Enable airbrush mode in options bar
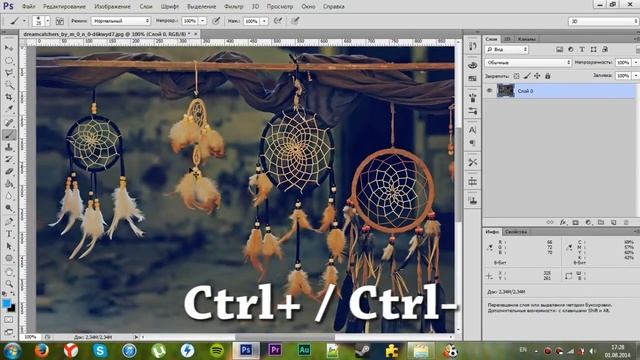The image size is (640, 360). tap(278, 20)
